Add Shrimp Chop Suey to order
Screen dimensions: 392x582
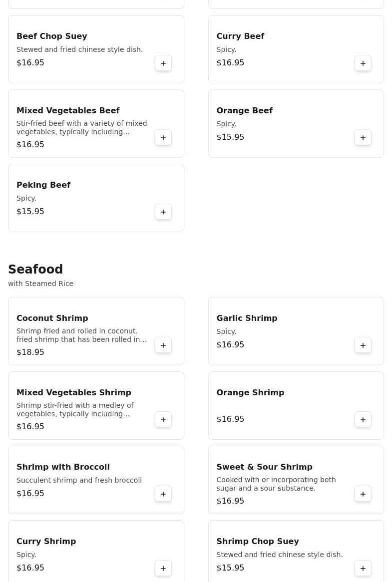[x=363, y=569]
